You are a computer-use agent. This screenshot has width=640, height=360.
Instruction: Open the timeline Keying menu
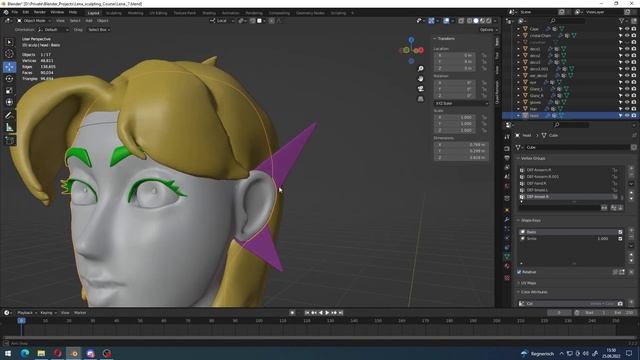tap(48, 313)
